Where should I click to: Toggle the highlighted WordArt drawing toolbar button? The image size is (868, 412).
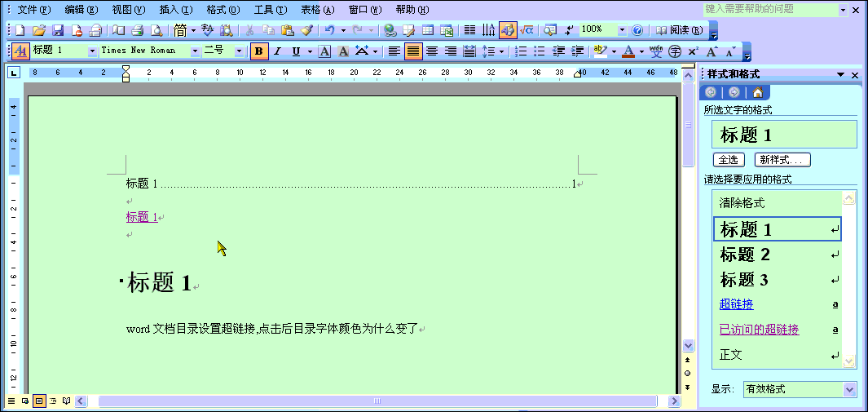508,30
